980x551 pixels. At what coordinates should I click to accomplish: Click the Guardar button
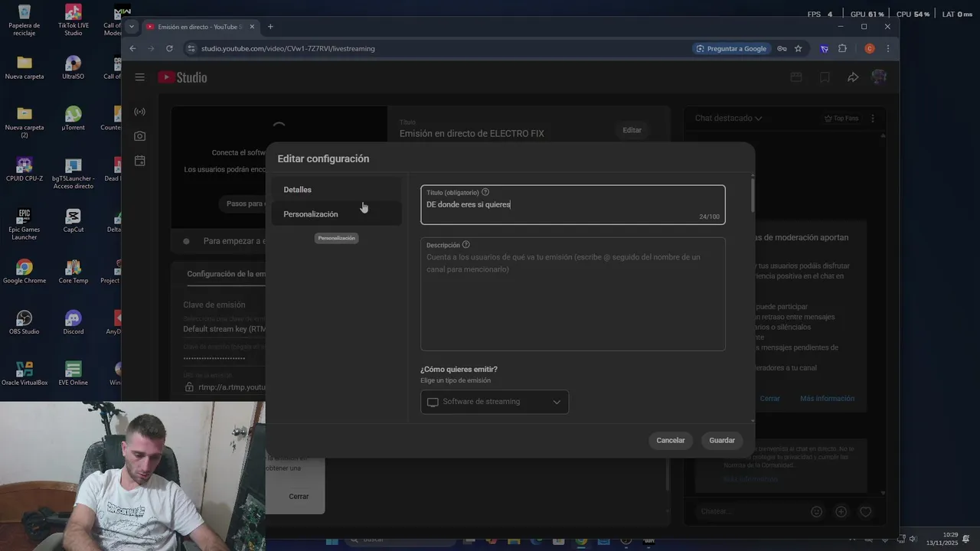point(722,440)
